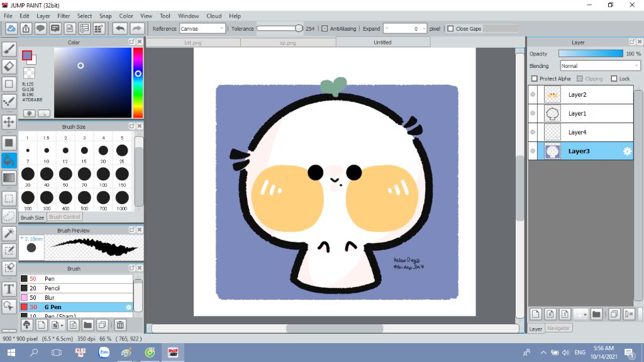644x362 pixels.
Task: Switch to xp.png tab
Action: [287, 42]
